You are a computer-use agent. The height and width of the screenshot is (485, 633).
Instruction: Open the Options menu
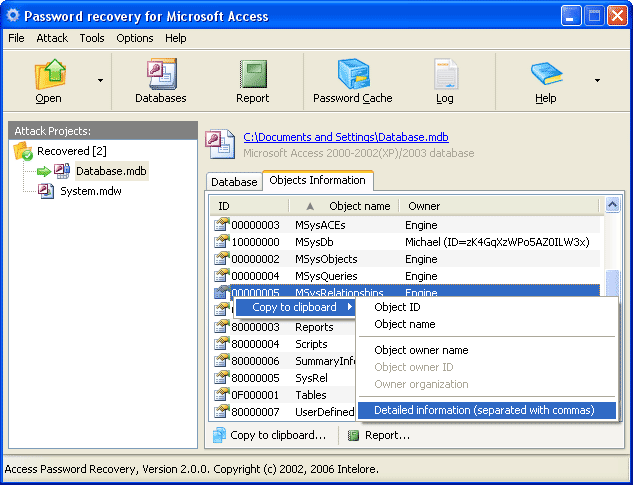click(134, 38)
